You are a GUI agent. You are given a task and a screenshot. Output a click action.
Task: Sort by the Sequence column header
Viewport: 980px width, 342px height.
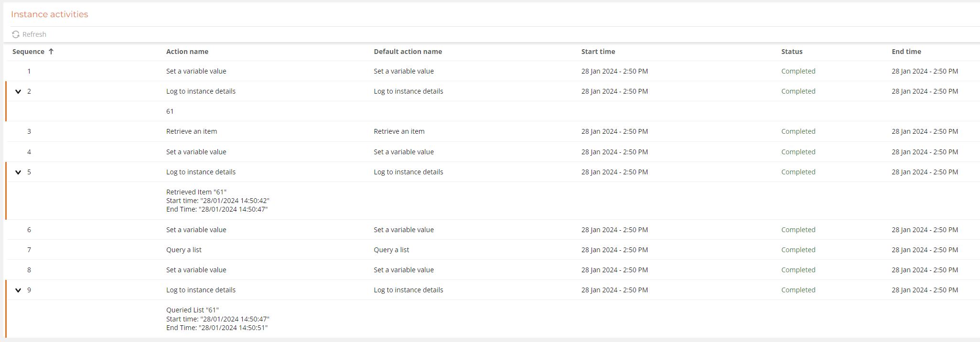(28, 52)
